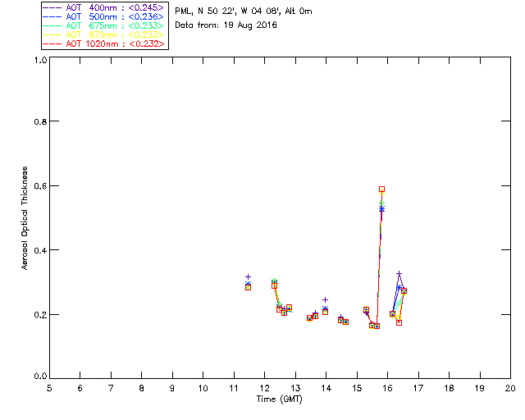
Task: Click the x-axis tick label 17
Action: (x=418, y=388)
